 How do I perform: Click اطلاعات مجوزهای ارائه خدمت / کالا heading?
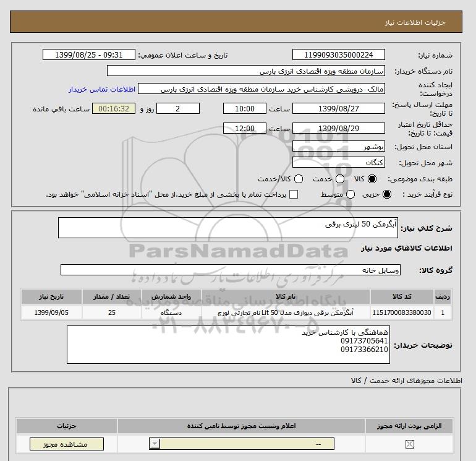[407, 381]
